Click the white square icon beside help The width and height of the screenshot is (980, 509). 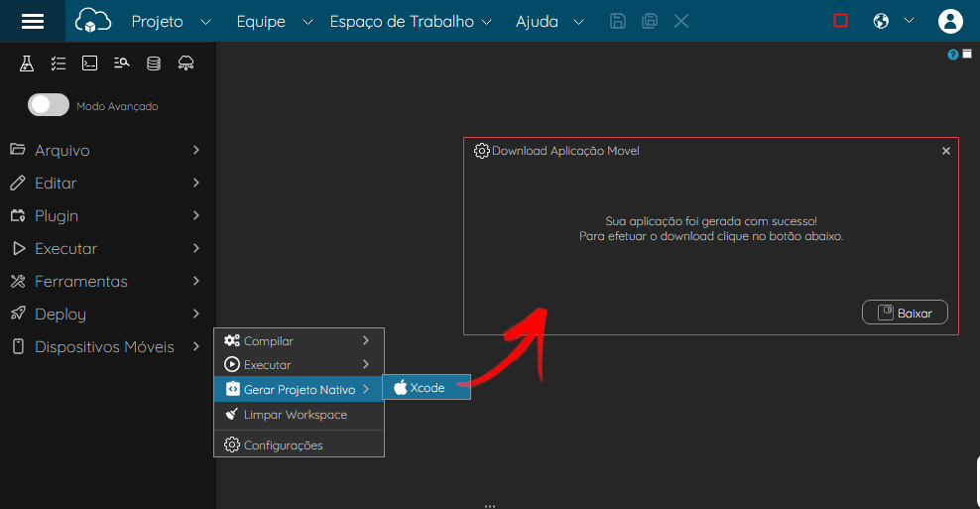967,54
